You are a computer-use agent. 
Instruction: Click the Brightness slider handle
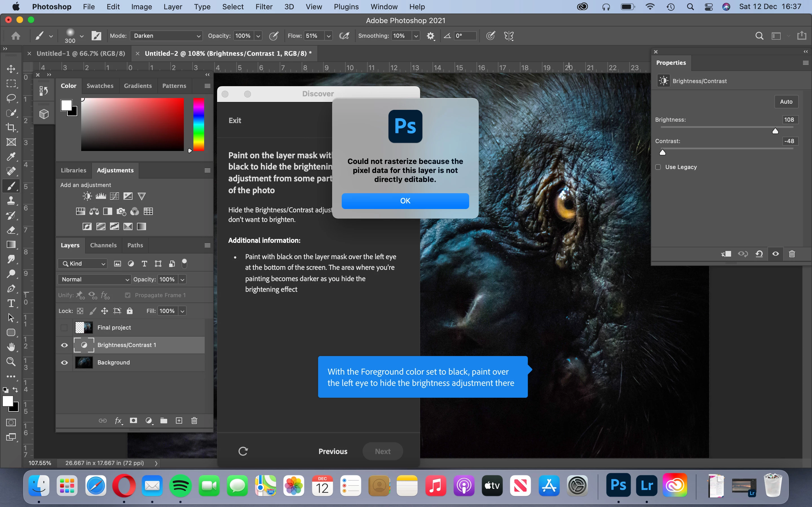[775, 131]
